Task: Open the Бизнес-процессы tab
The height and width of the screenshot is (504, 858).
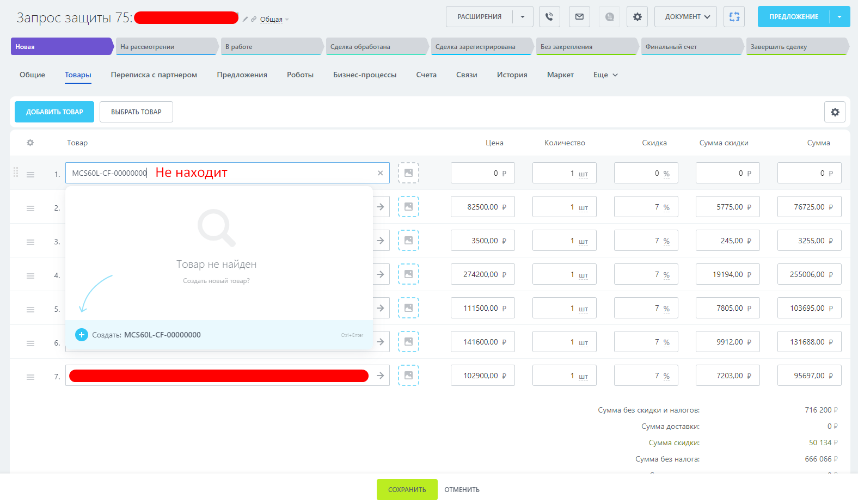Action: click(x=365, y=75)
